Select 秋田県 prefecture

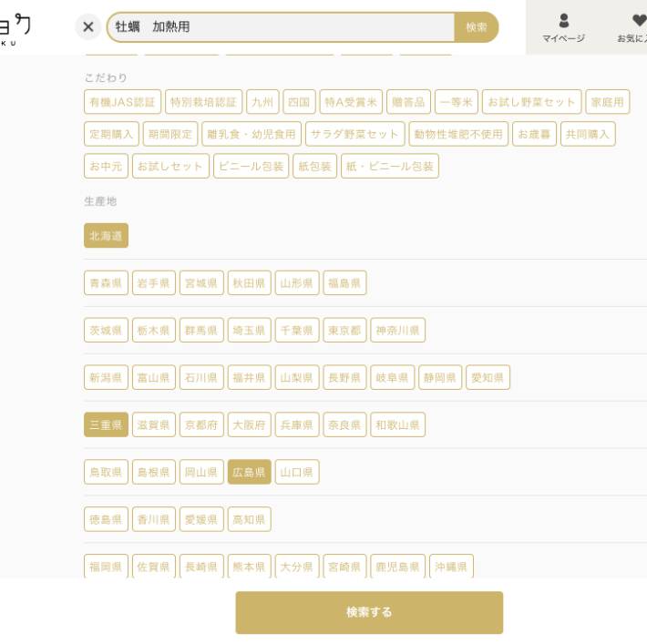tap(249, 283)
